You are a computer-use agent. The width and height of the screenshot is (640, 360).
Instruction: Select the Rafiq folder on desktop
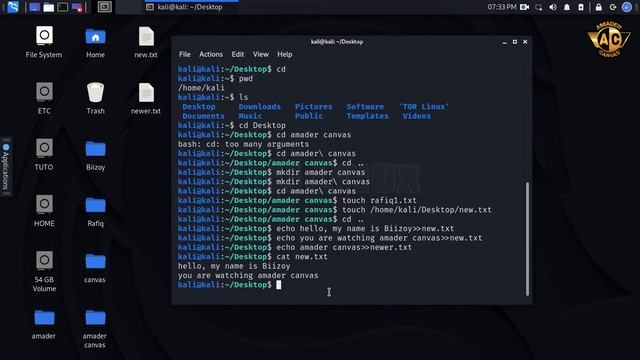[x=96, y=211]
